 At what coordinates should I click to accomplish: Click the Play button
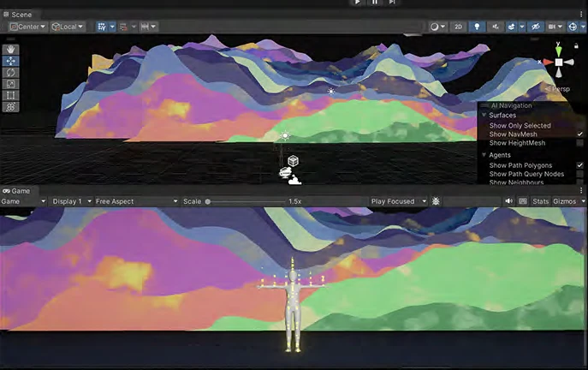tap(358, 3)
